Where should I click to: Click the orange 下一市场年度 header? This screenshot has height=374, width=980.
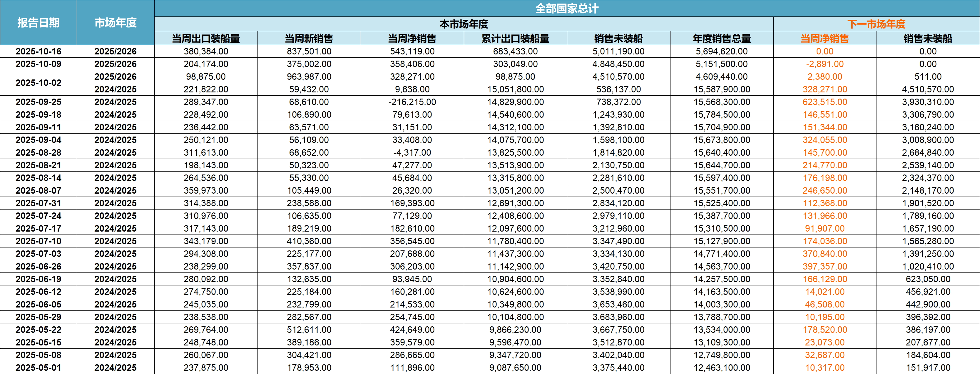876,24
